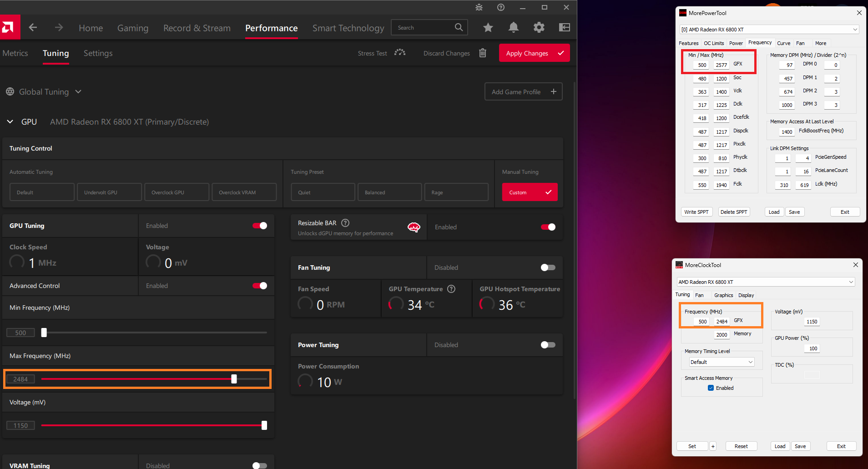Click Add Game Profile button
The image size is (868, 469).
tap(524, 91)
